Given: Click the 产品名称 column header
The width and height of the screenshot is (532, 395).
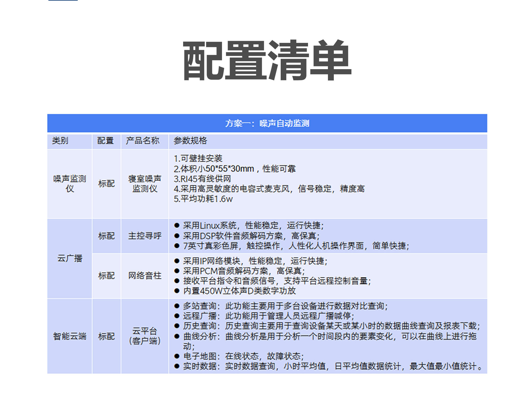Looking at the screenshot, I should pyautogui.click(x=143, y=141).
